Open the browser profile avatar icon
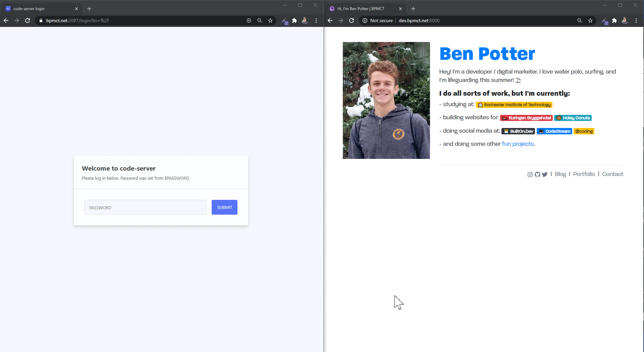Image resolution: width=644 pixels, height=352 pixels. tap(305, 20)
